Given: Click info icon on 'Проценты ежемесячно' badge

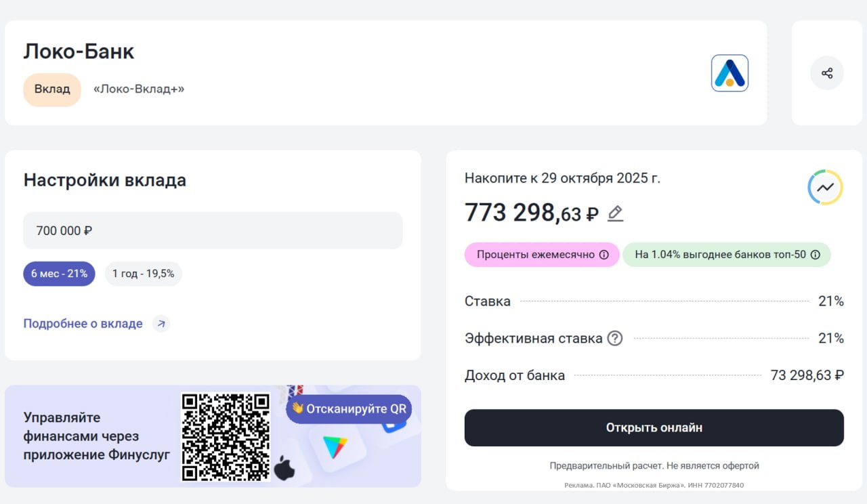Looking at the screenshot, I should coord(604,255).
